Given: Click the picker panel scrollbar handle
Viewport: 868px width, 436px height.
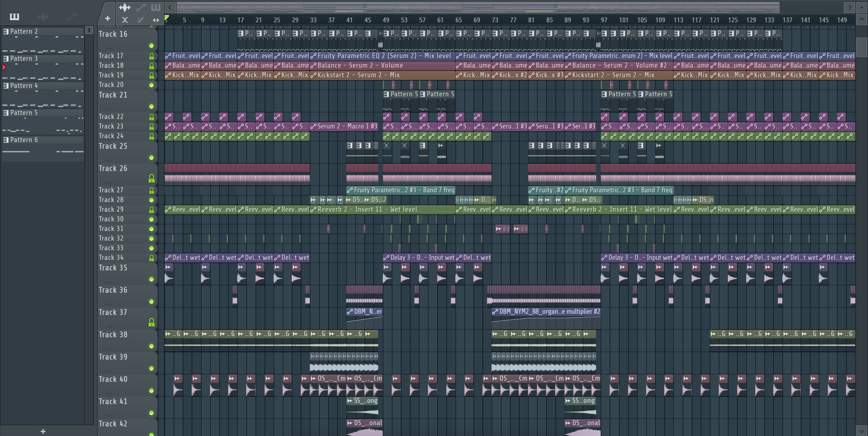Looking at the screenshot, I should click(89, 30).
